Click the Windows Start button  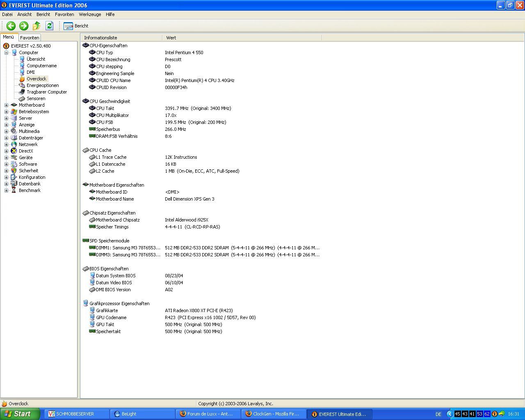pyautogui.click(x=20, y=414)
